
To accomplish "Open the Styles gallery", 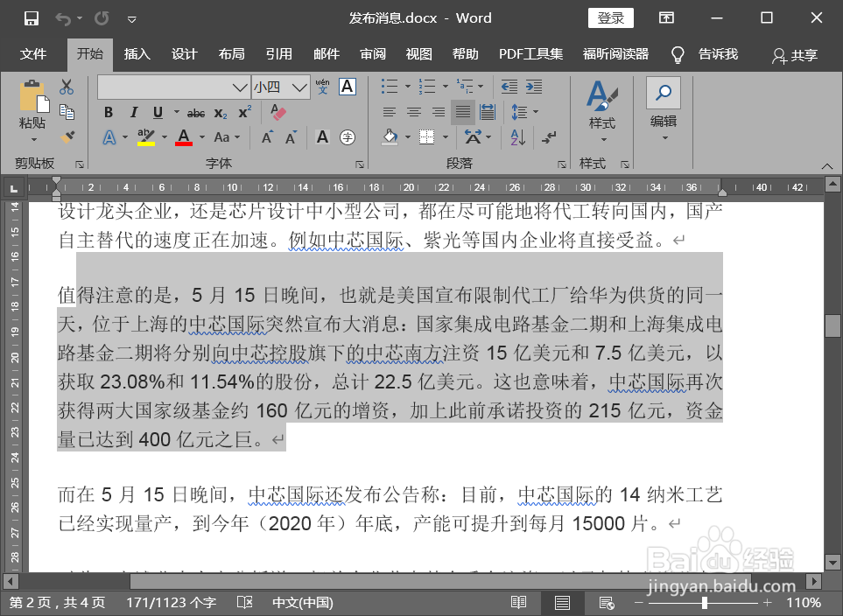I will (602, 110).
